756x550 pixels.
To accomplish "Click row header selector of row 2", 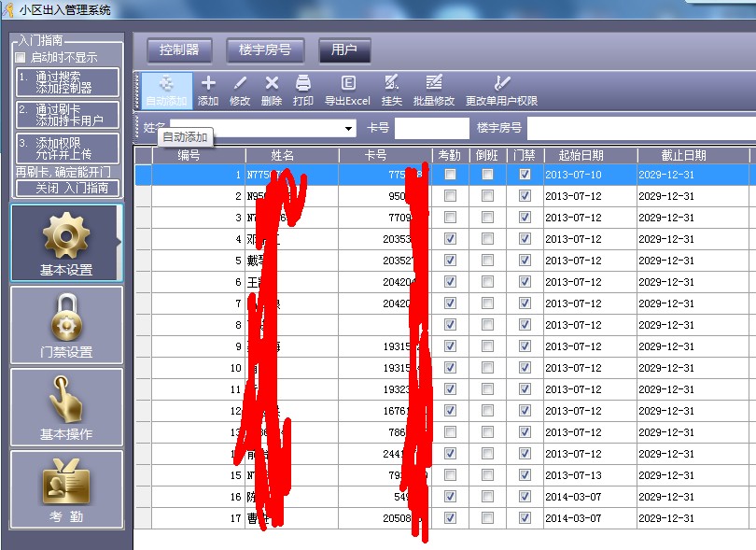I will [143, 196].
